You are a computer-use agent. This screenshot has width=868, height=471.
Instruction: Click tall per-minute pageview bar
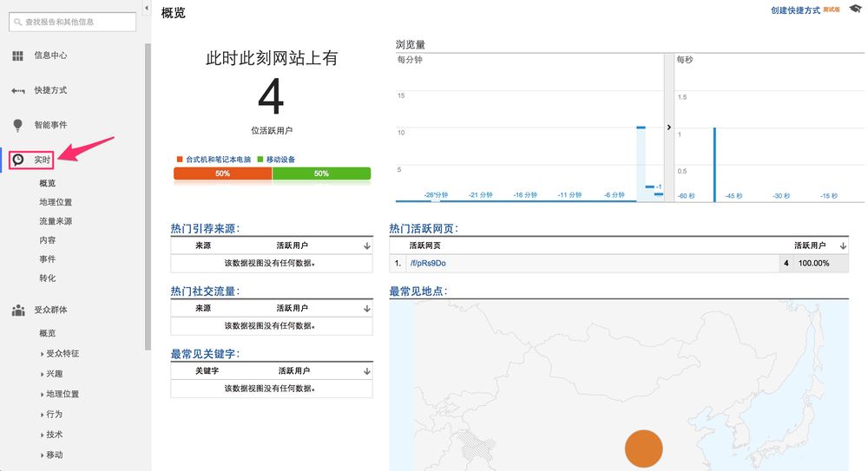tap(641, 165)
